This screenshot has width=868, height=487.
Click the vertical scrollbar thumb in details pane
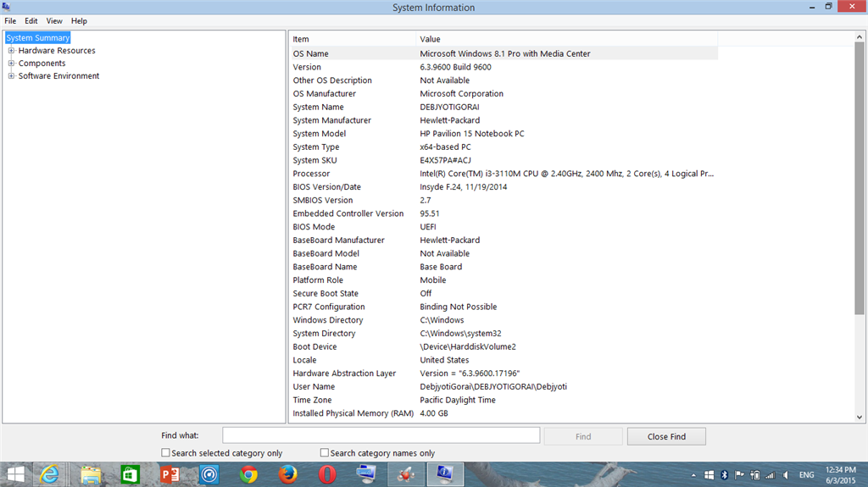860,179
